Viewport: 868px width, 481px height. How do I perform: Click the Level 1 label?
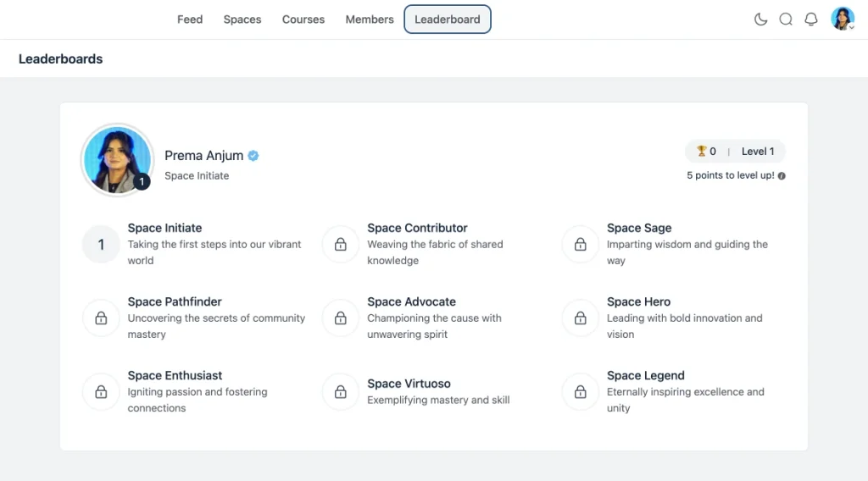pos(758,152)
